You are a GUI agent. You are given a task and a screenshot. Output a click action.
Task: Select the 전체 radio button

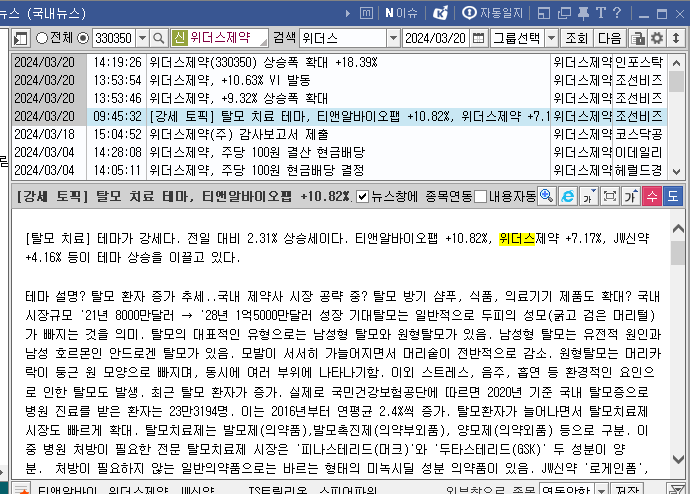(x=41, y=38)
